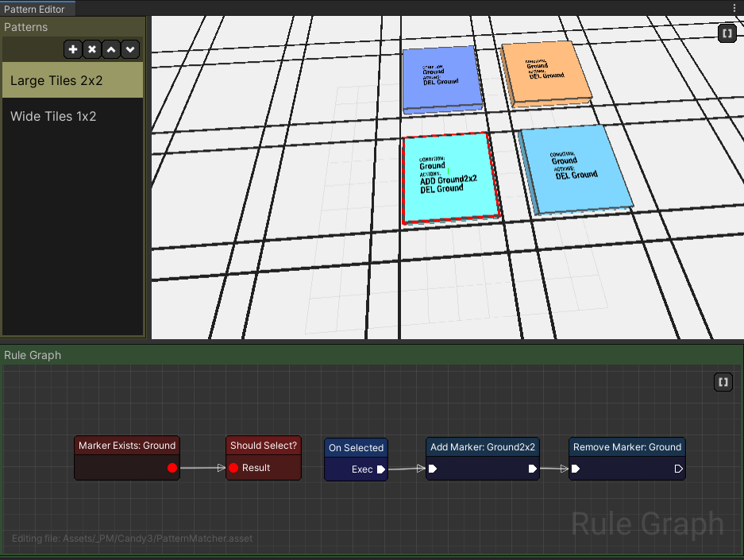Click the Should Select? Result input pin
744x560 pixels.
coord(233,468)
